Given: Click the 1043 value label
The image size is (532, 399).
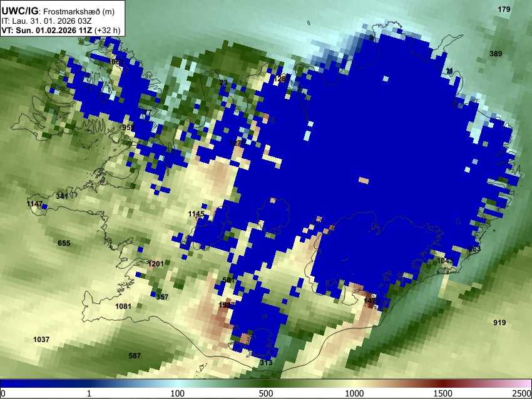Looking at the screenshot, I should point(445,261).
